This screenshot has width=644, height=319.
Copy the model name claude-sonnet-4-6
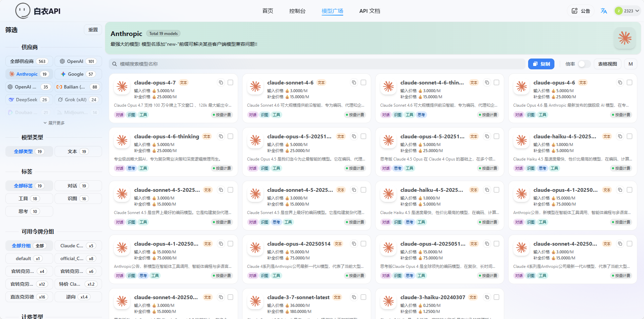[x=354, y=82]
